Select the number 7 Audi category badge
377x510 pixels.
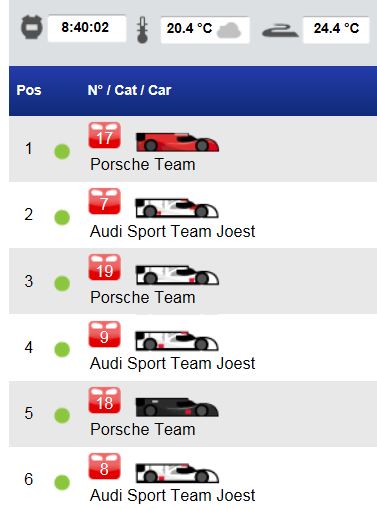pyautogui.click(x=104, y=201)
